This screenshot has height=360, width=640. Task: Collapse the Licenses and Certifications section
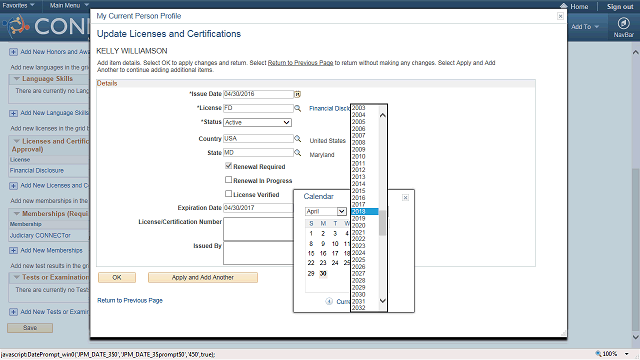(x=17, y=141)
